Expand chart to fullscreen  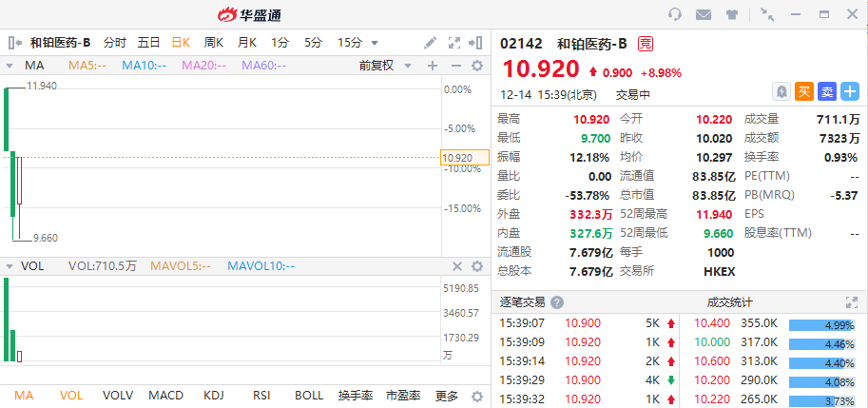(x=453, y=43)
